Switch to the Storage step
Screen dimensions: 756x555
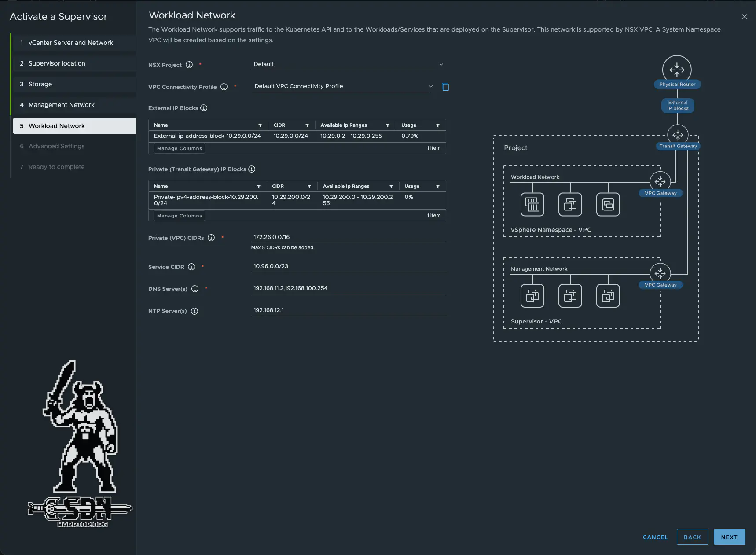(x=40, y=84)
